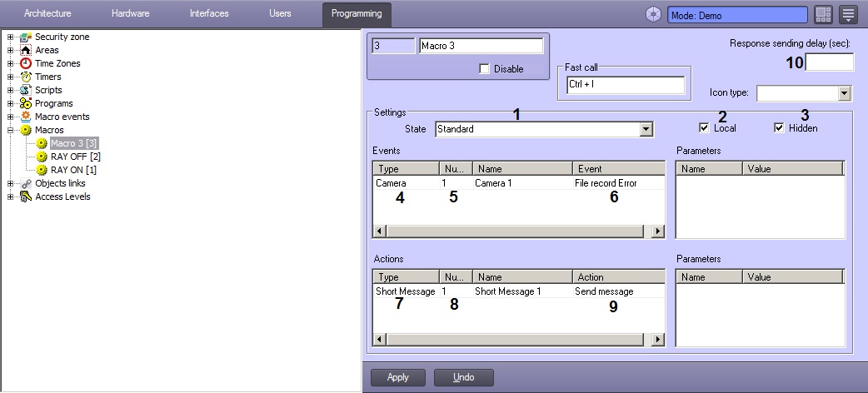Click the RAY ON gear icon
This screenshot has width=868, height=393.
tap(42, 170)
